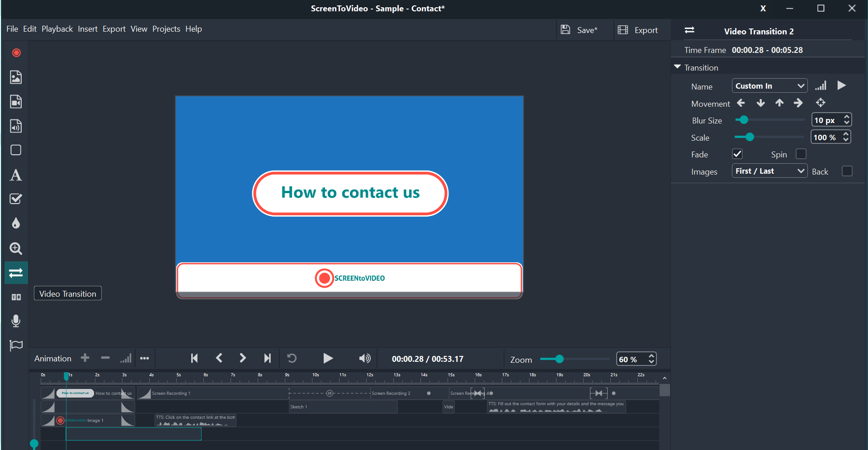Add animation with the plus icon
The image size is (868, 450).
[x=85, y=358]
